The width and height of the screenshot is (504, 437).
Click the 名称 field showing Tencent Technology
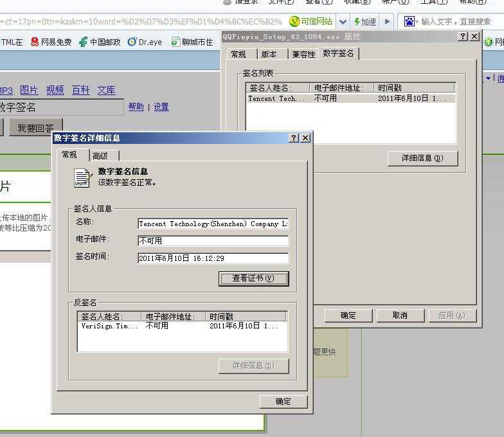coord(213,224)
